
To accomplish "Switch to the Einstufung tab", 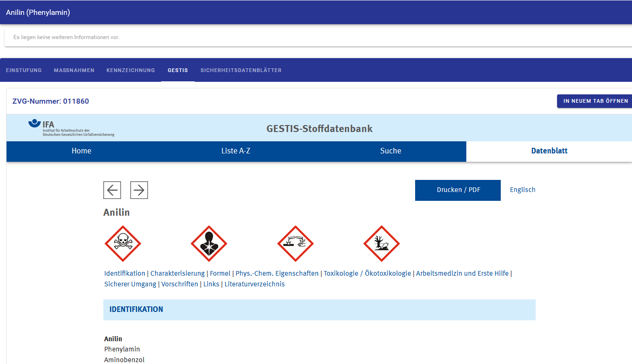I will pyautogui.click(x=24, y=70).
